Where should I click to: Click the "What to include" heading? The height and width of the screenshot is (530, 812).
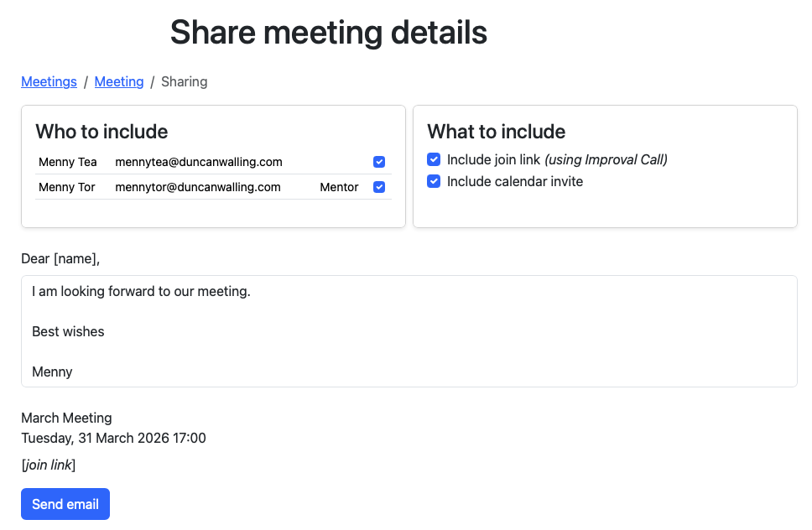pyautogui.click(x=496, y=132)
